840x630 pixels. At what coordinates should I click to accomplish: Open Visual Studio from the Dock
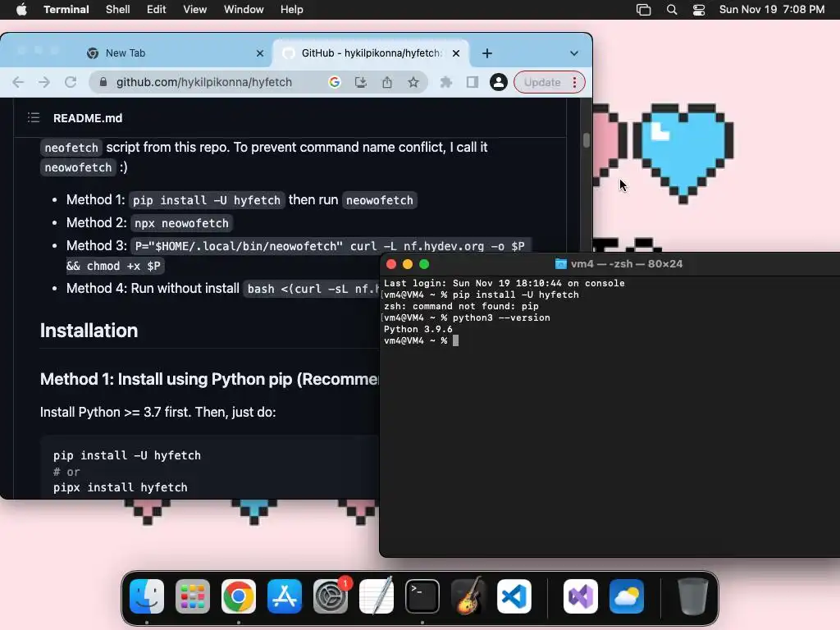(x=581, y=596)
